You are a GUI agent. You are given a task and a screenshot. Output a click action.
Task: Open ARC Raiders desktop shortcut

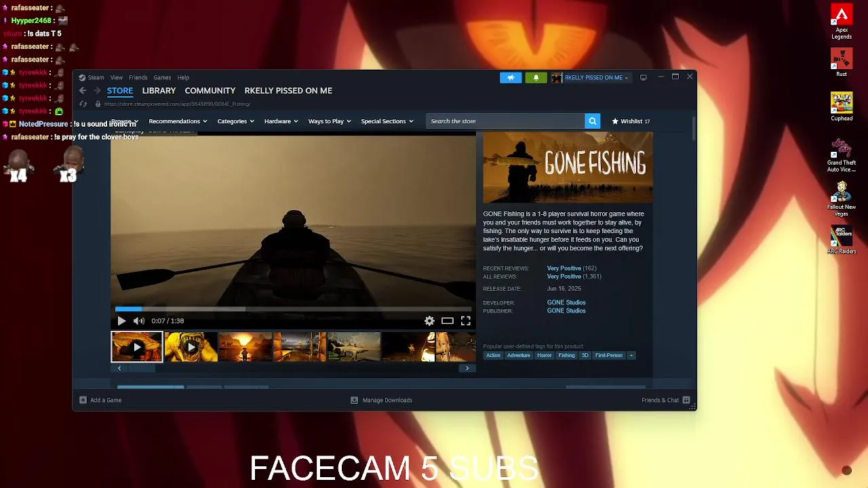[x=842, y=239]
